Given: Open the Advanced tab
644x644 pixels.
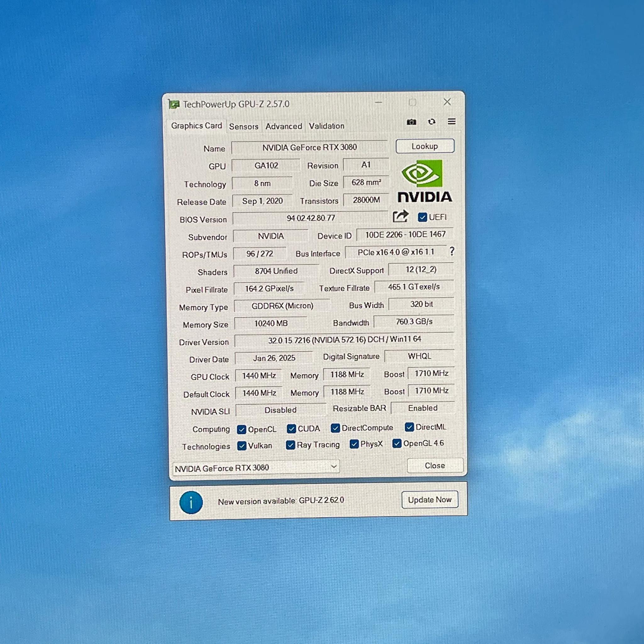Looking at the screenshot, I should click(x=284, y=126).
